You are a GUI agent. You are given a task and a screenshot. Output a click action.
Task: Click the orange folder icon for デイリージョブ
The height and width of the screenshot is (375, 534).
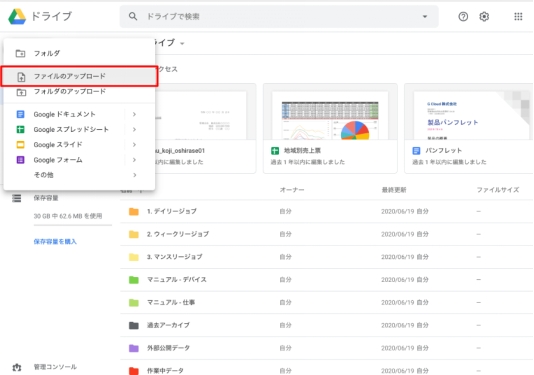point(134,212)
